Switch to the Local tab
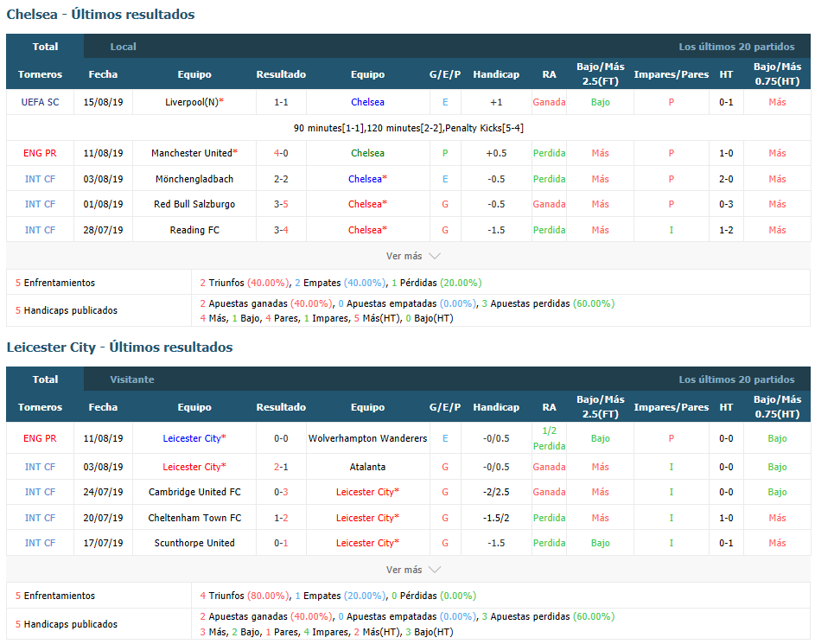The image size is (815, 644). 123,47
